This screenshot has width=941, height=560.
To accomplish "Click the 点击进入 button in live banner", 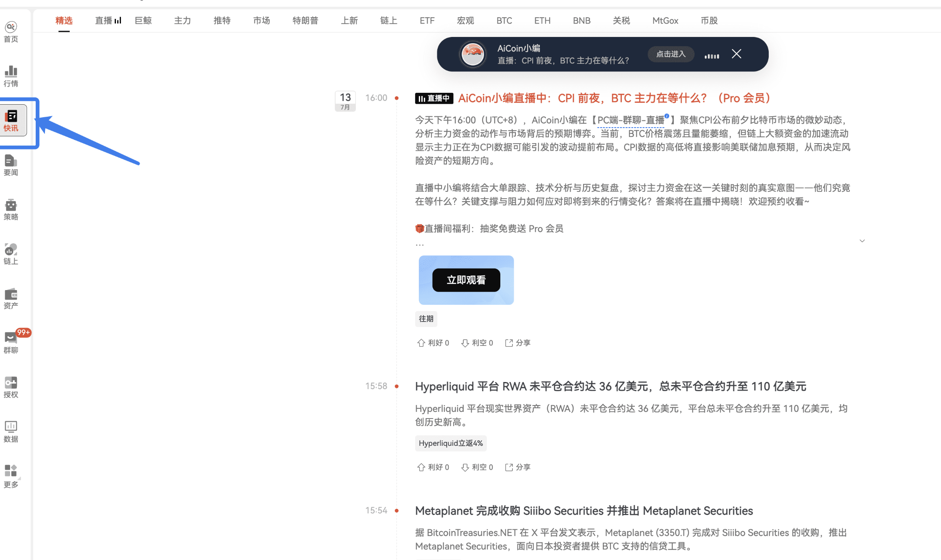I will 671,54.
